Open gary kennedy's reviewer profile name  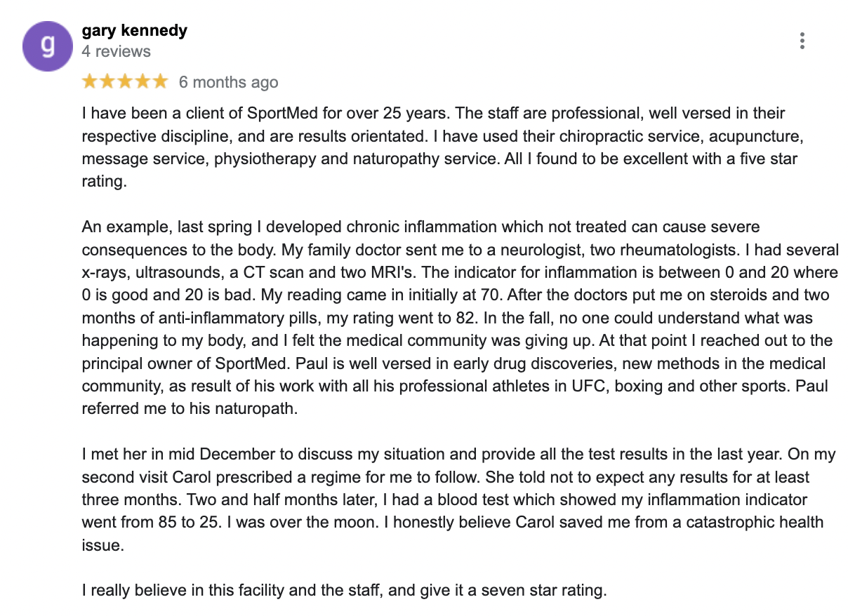pyautogui.click(x=134, y=31)
